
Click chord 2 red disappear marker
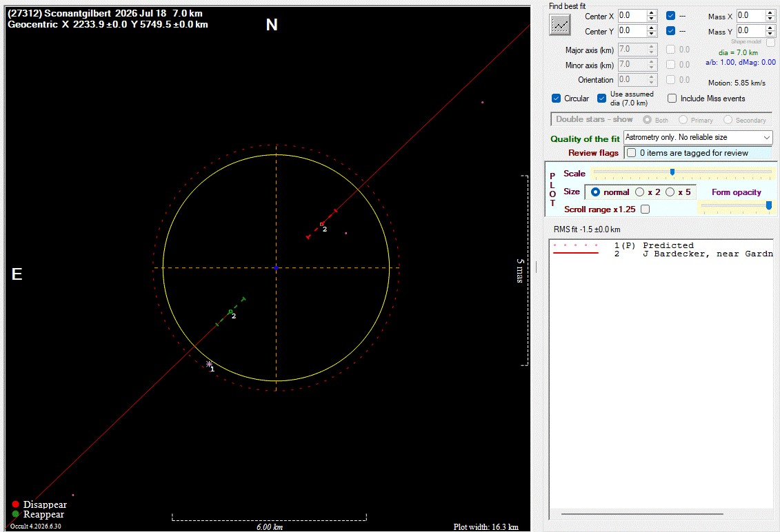tap(321, 224)
